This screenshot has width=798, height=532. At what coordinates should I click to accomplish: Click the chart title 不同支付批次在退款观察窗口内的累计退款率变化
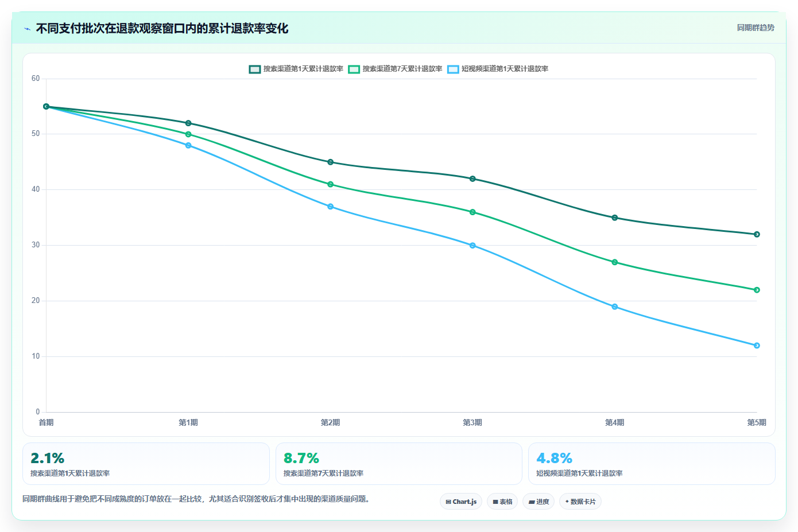point(162,29)
